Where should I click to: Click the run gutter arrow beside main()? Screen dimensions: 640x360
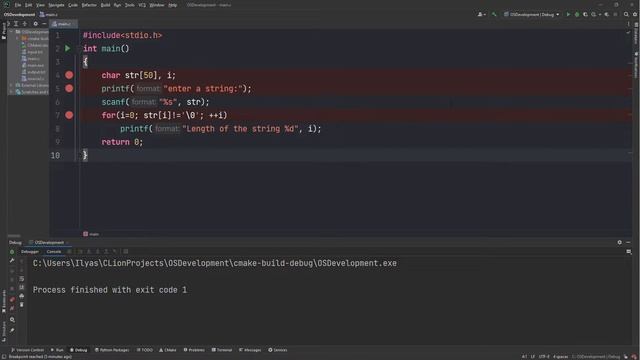click(68, 49)
